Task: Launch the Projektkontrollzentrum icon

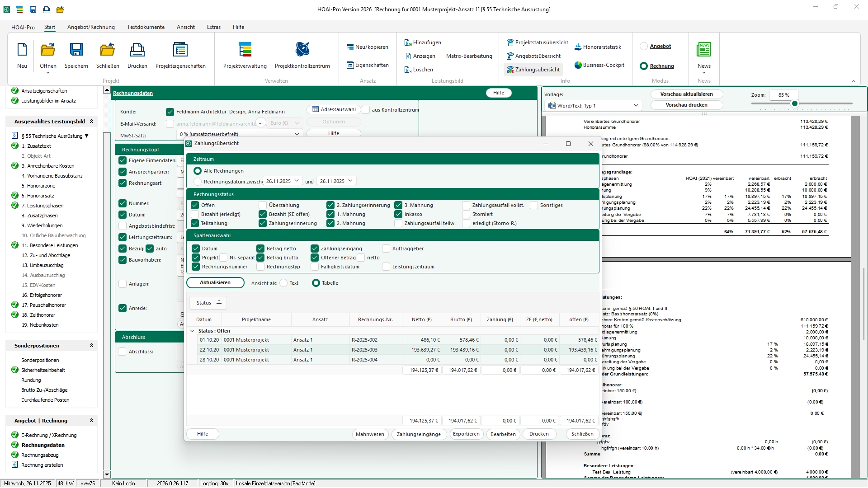Action: tap(302, 50)
